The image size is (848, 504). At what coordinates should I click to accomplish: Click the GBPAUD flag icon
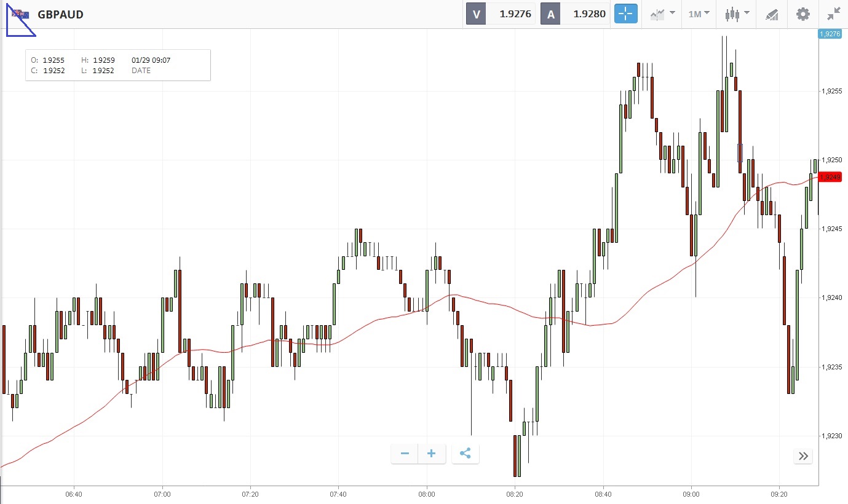[x=20, y=14]
